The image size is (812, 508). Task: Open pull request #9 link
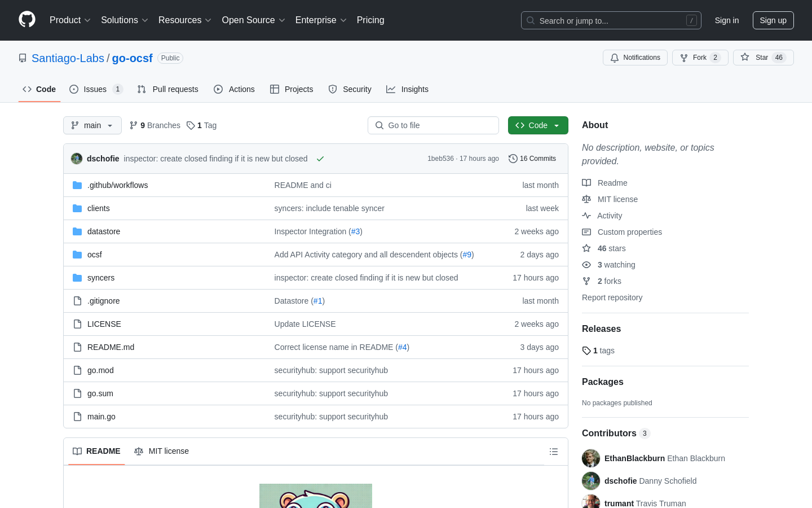pos(467,255)
